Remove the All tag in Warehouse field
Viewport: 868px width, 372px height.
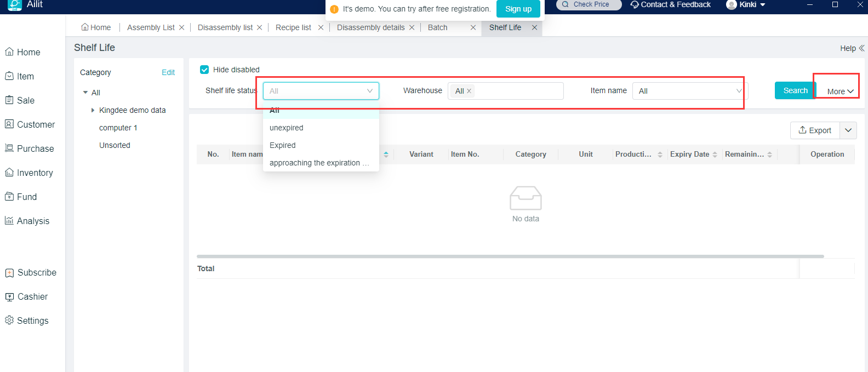click(469, 91)
